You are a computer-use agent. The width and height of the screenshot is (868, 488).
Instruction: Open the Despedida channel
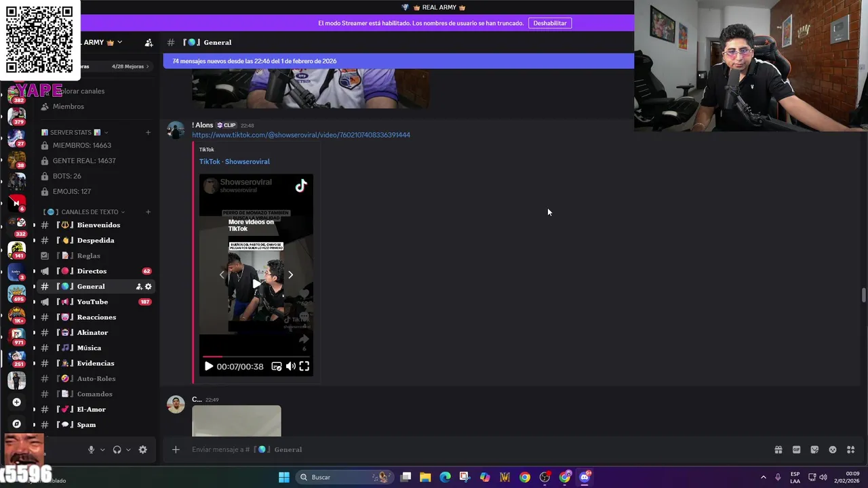(96, 241)
